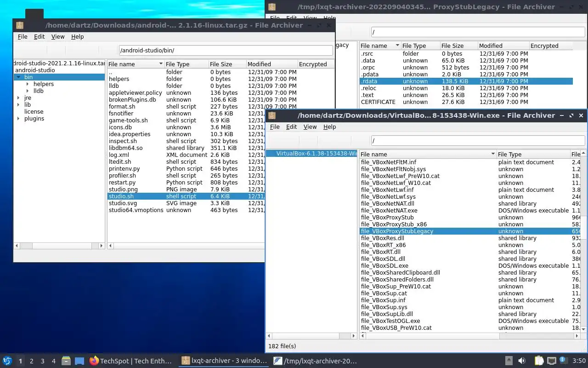588x368 pixels.
Task: Select license in the android-studio tree
Action: (34, 111)
